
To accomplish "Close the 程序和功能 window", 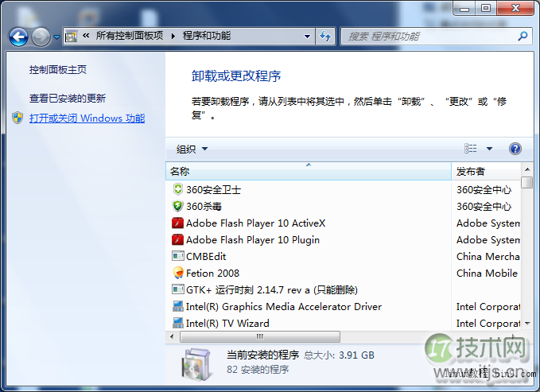I will (515, 8).
